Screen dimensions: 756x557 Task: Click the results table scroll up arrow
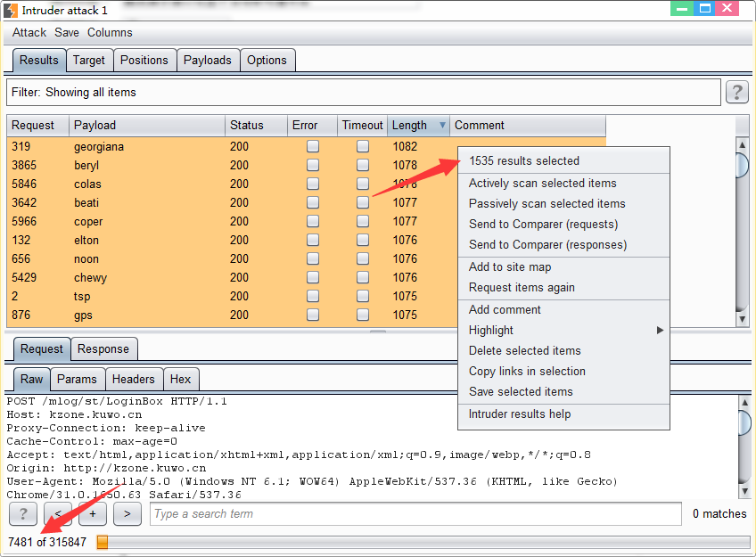[742, 144]
